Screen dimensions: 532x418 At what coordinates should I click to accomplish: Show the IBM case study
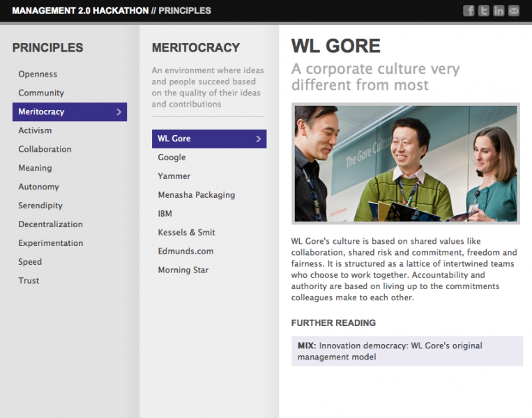[x=165, y=214]
